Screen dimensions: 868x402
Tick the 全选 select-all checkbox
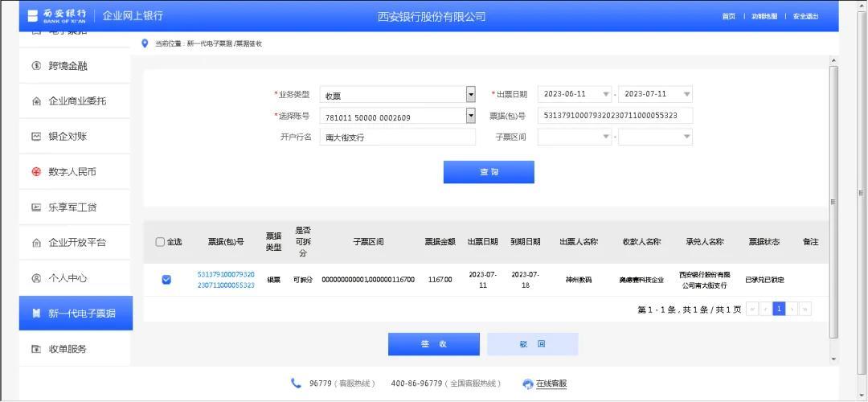pos(160,242)
